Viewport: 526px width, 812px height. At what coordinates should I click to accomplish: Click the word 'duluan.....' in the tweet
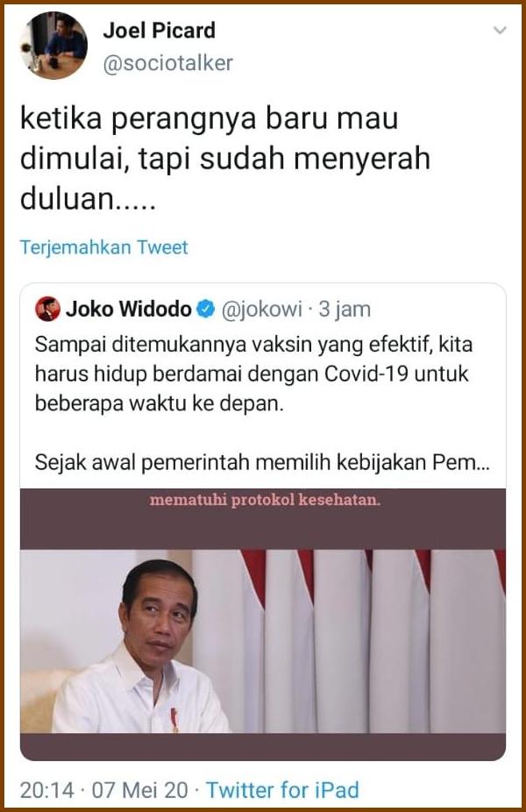tap(88, 198)
